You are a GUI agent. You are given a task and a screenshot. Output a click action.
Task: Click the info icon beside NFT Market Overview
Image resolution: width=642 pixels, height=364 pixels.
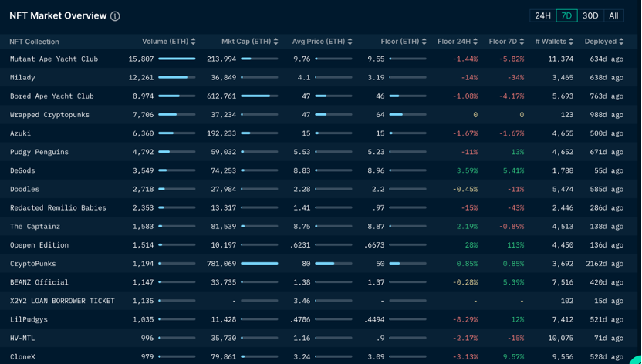pyautogui.click(x=115, y=16)
